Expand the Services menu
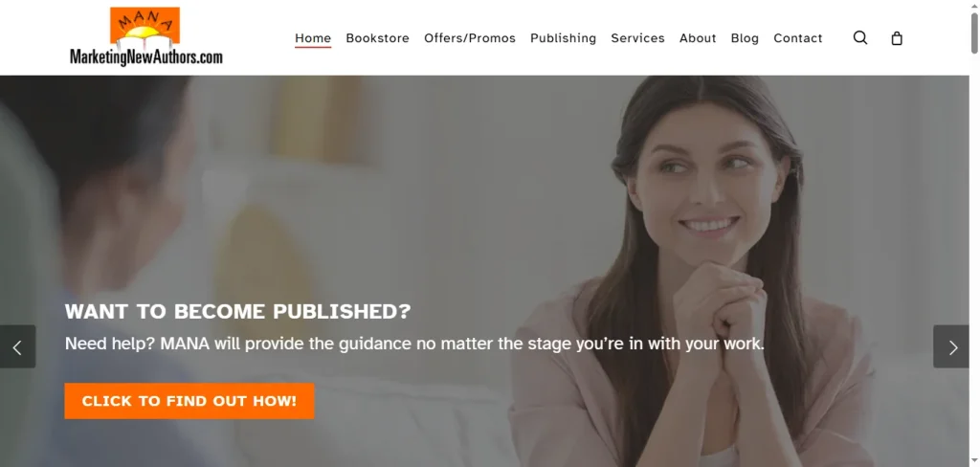 (x=637, y=38)
